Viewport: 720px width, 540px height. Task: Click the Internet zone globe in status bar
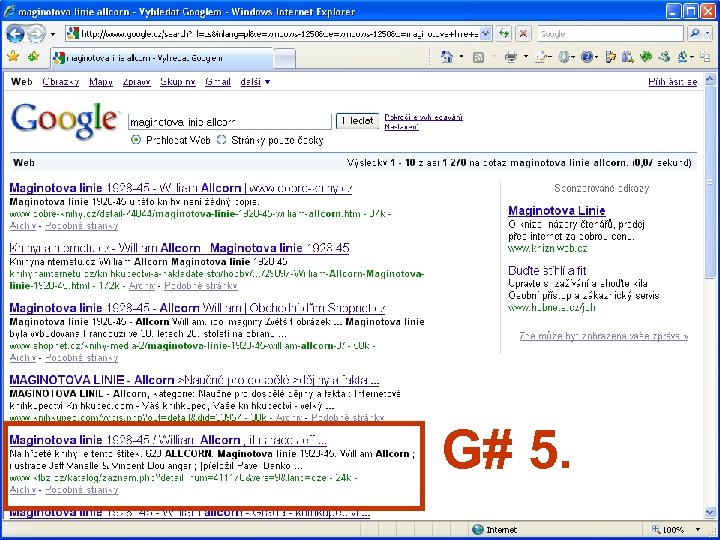[478, 529]
